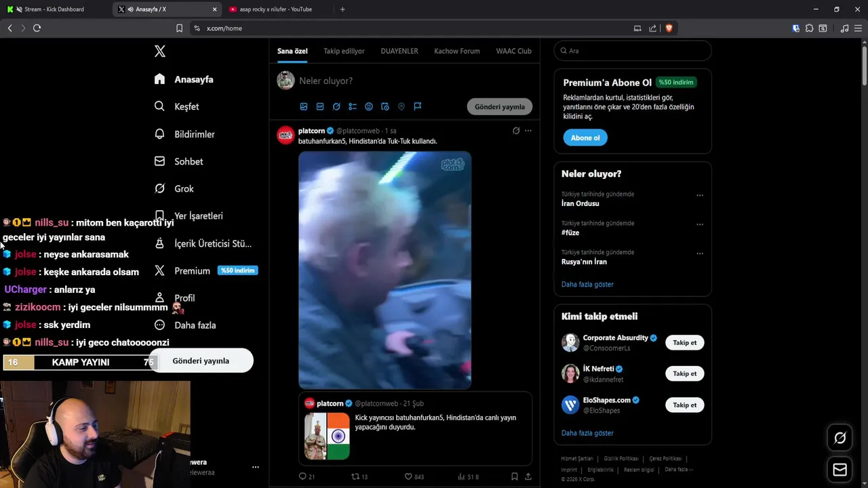Open a new browser tab

coord(342,9)
